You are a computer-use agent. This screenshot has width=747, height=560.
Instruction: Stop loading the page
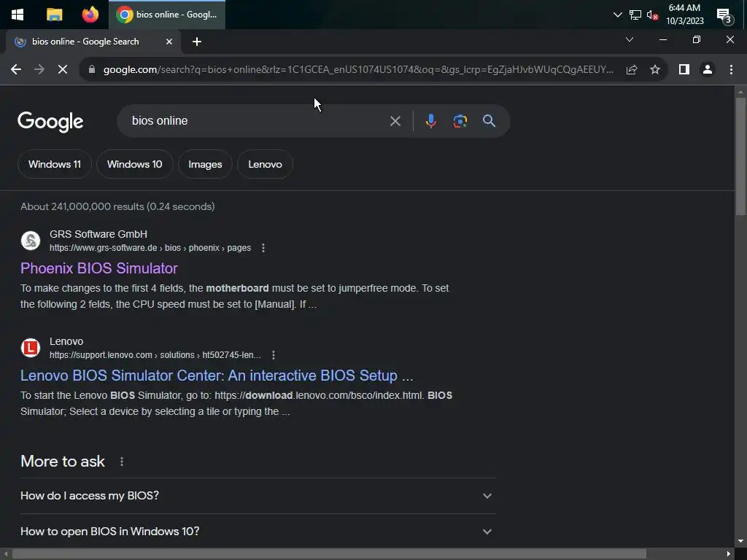[63, 69]
